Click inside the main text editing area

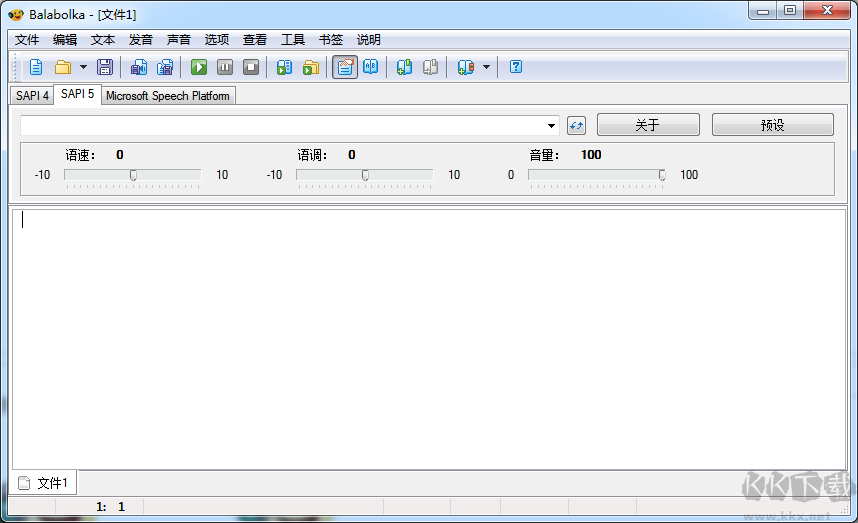tap(428, 340)
